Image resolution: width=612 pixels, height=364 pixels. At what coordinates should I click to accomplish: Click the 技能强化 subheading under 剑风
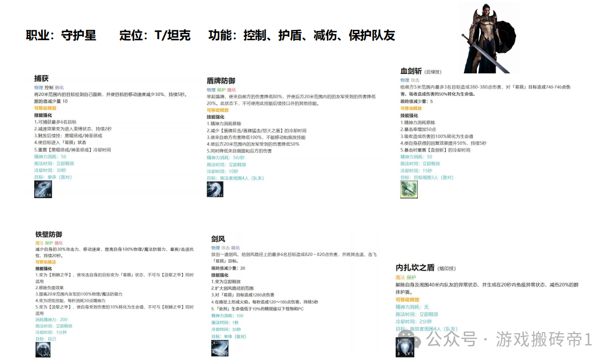click(x=220, y=275)
